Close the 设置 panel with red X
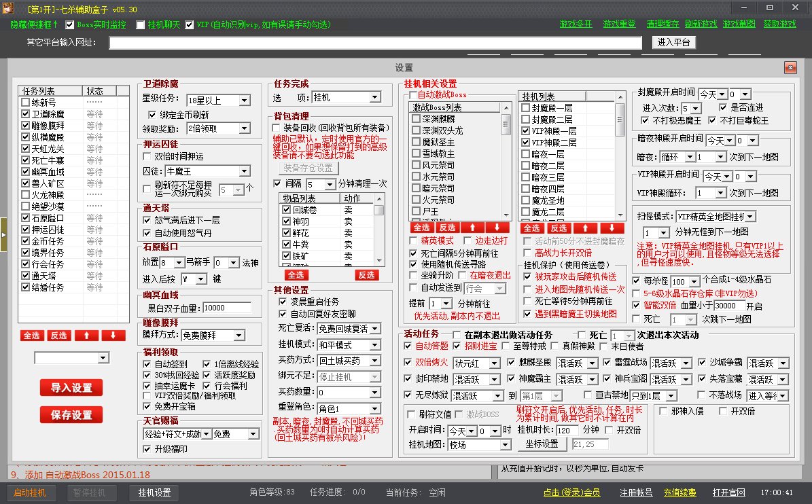812x504 pixels. (790, 67)
